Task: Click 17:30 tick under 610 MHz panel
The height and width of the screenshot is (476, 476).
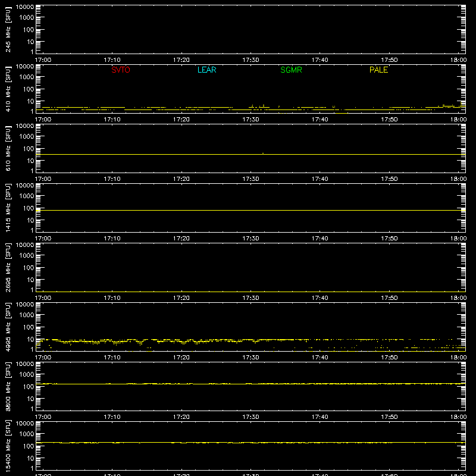Action: [250, 179]
